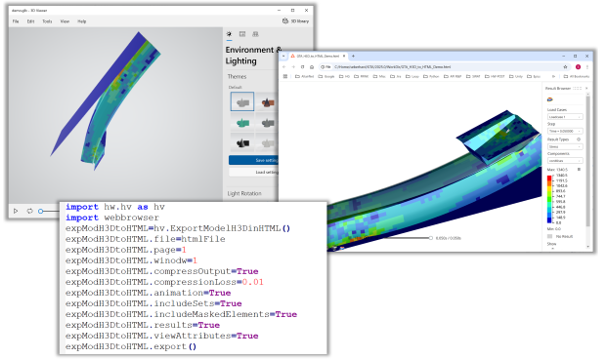This screenshot has height=360, width=598.
Task: Click the third icon in 3D Viewer side panel
Action: click(x=255, y=34)
